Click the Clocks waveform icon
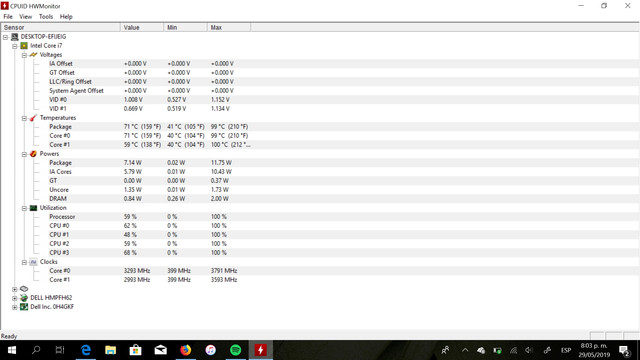 coord(33,262)
